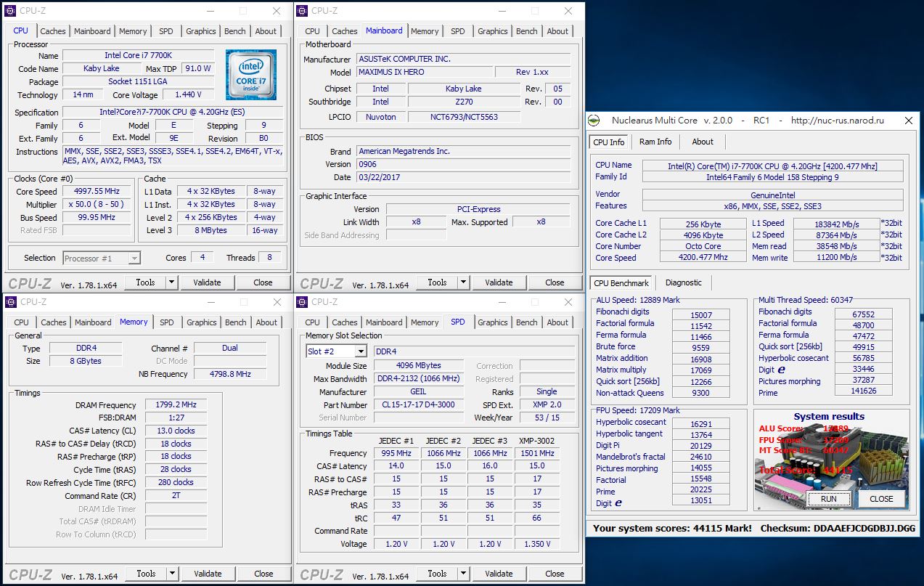924x586 pixels.
Task: Click the Southbridge value Z270
Action: click(x=464, y=102)
